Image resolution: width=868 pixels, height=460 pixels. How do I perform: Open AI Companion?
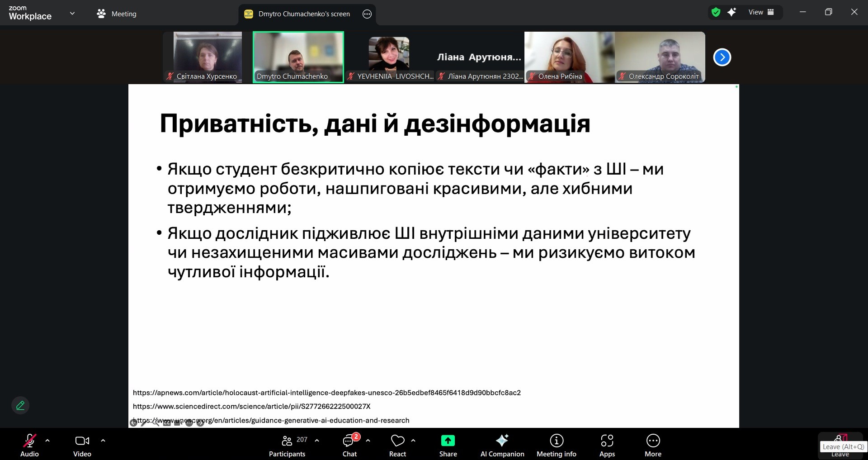coord(502,445)
